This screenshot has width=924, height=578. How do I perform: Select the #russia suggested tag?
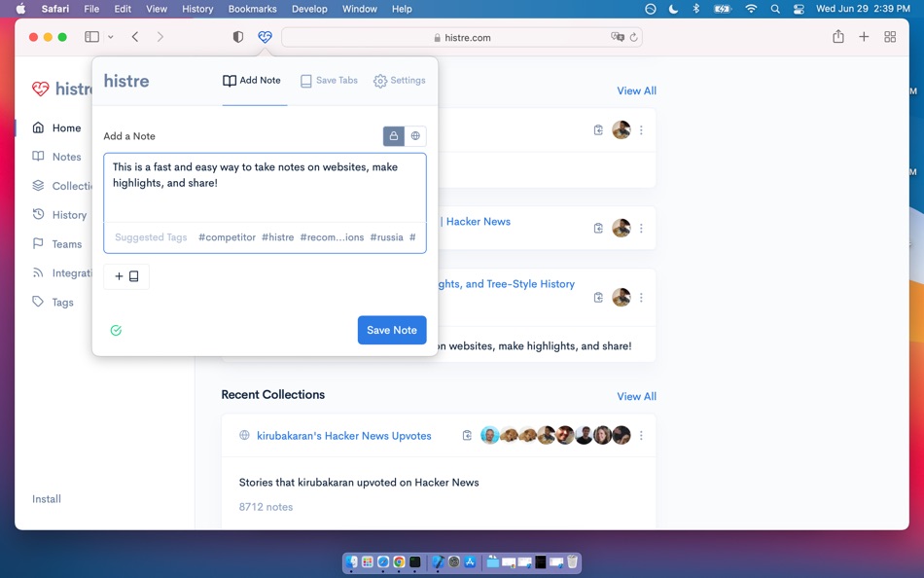pos(386,237)
